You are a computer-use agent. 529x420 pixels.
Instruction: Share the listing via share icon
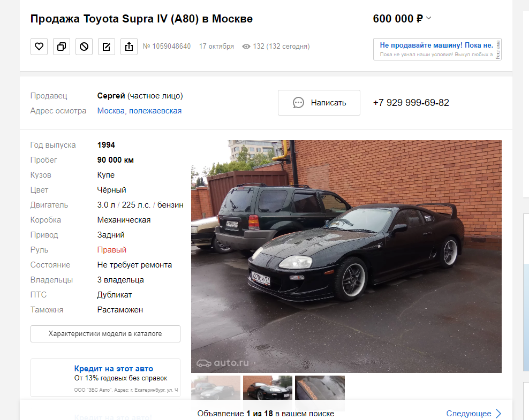point(129,47)
